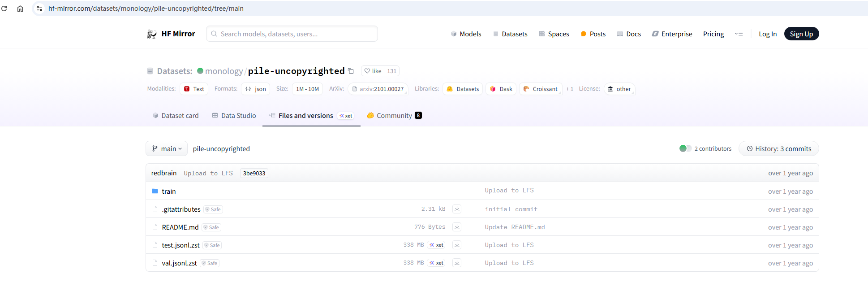Reload the page with browser refresh icon

click(4, 9)
